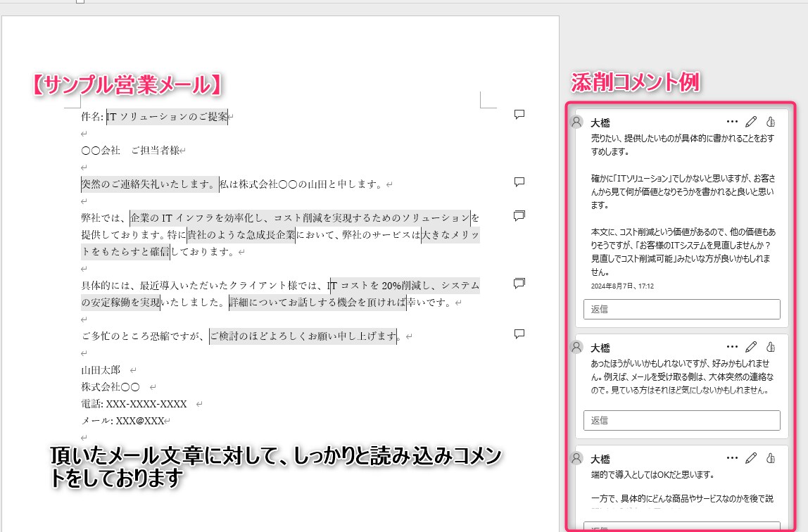Viewport: 808px width, 532px height.
Task: Click timestamp 2024年8月7日、17:12
Action: point(622,286)
